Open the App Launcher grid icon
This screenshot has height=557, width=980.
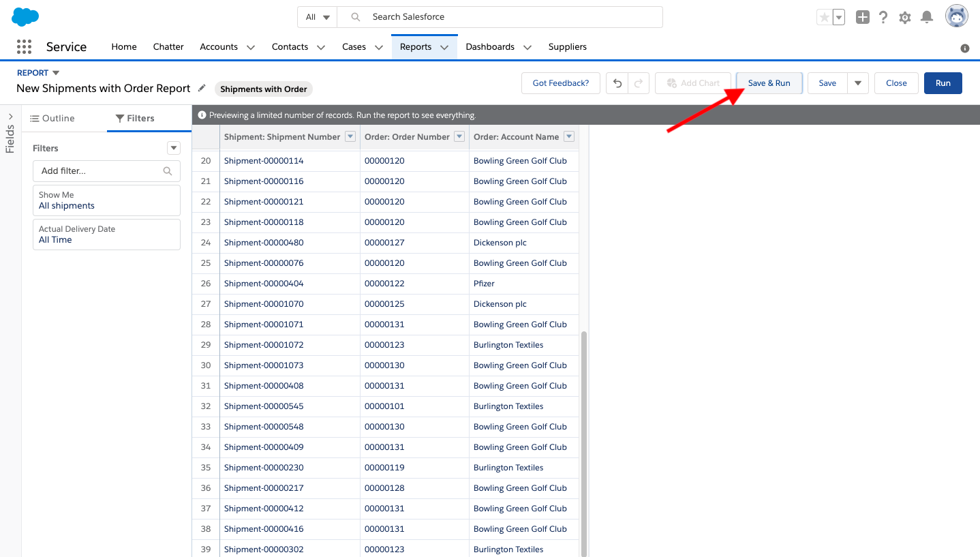click(x=24, y=46)
